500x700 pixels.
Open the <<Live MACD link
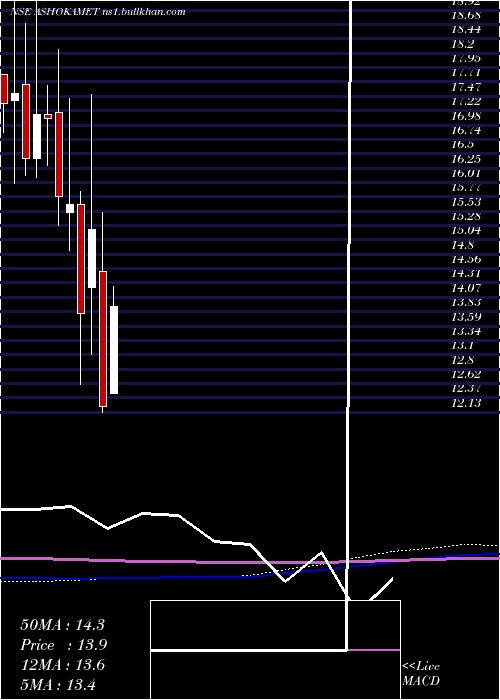pyautogui.click(x=421, y=674)
